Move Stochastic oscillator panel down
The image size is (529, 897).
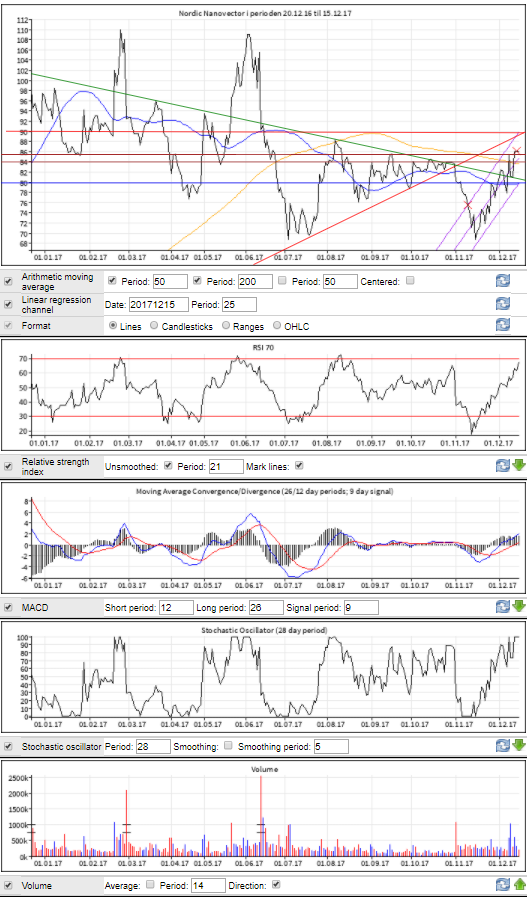click(519, 745)
